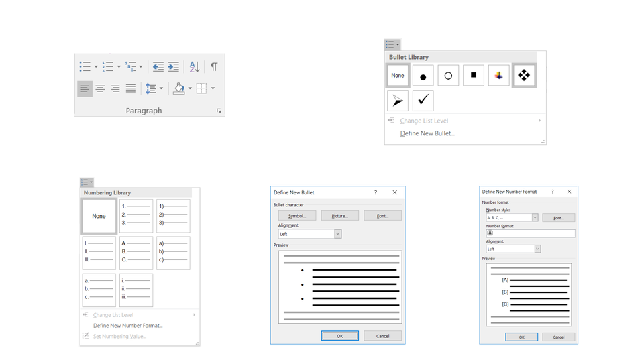644x362 pixels.
Task: Click the Decrease Indent icon
Action: pos(158,66)
